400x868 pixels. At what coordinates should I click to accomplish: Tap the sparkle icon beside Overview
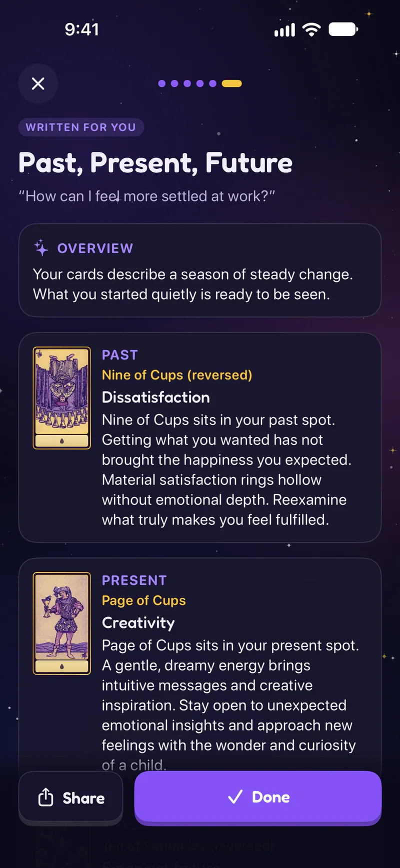click(41, 248)
